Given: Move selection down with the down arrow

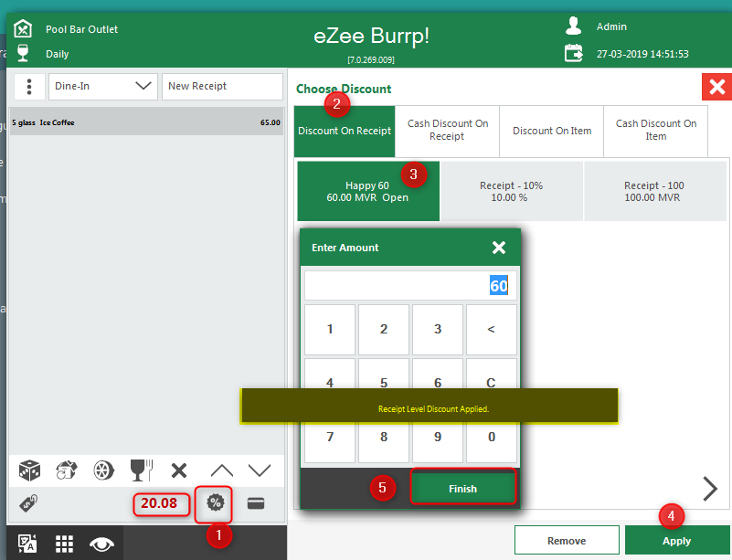Looking at the screenshot, I should [260, 470].
